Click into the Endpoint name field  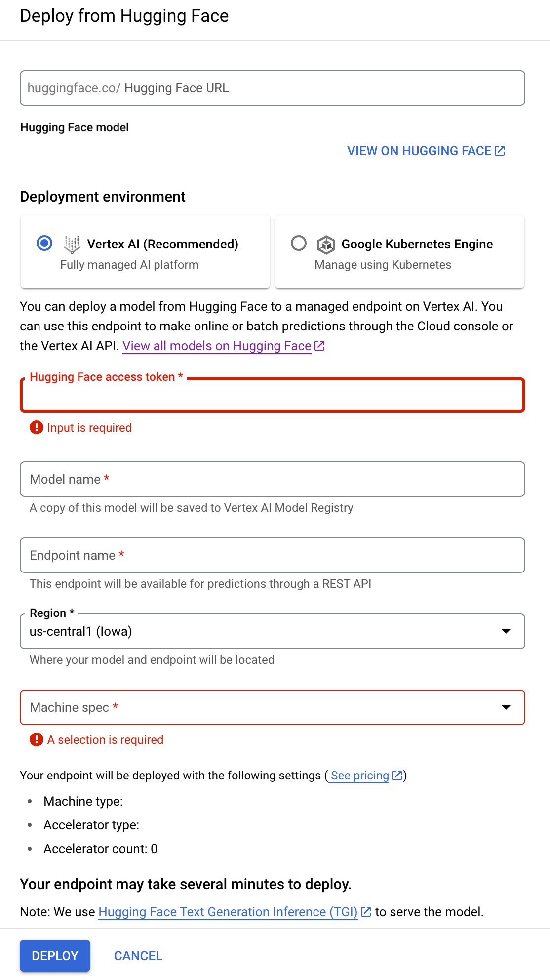273,555
